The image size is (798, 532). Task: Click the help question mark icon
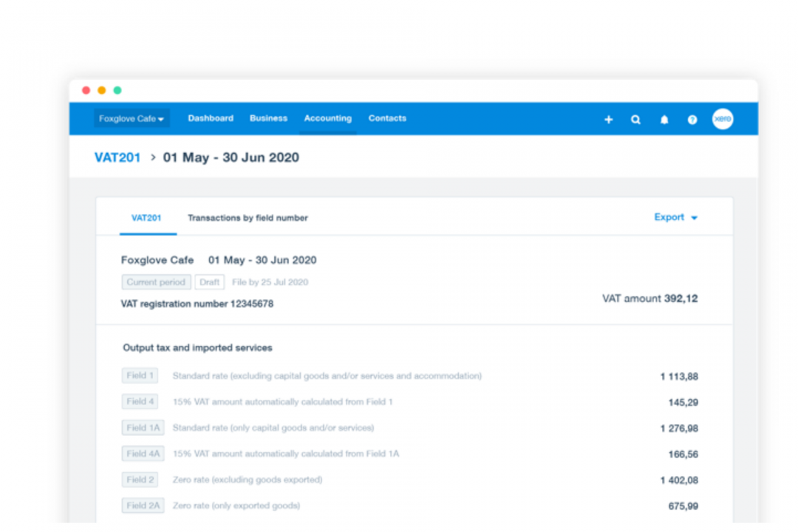click(692, 120)
